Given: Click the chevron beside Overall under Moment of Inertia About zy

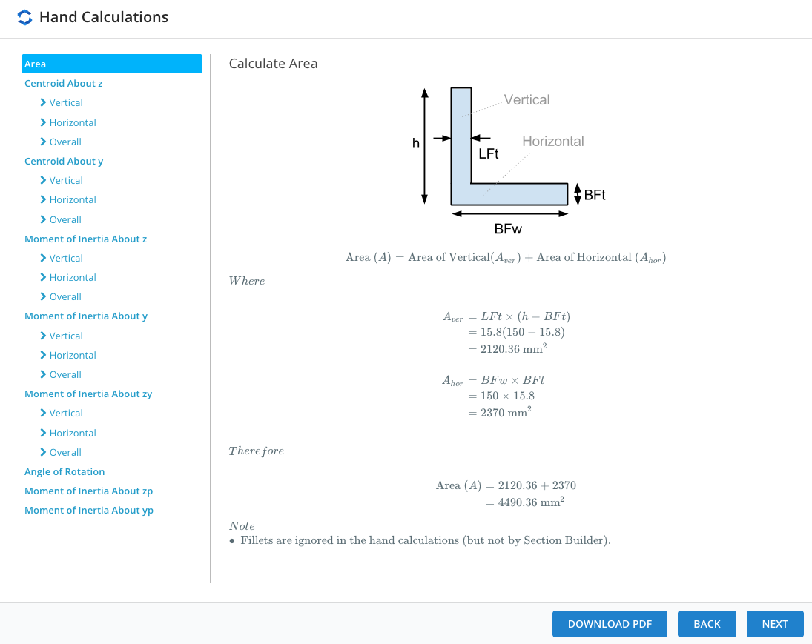Looking at the screenshot, I should 43,453.
